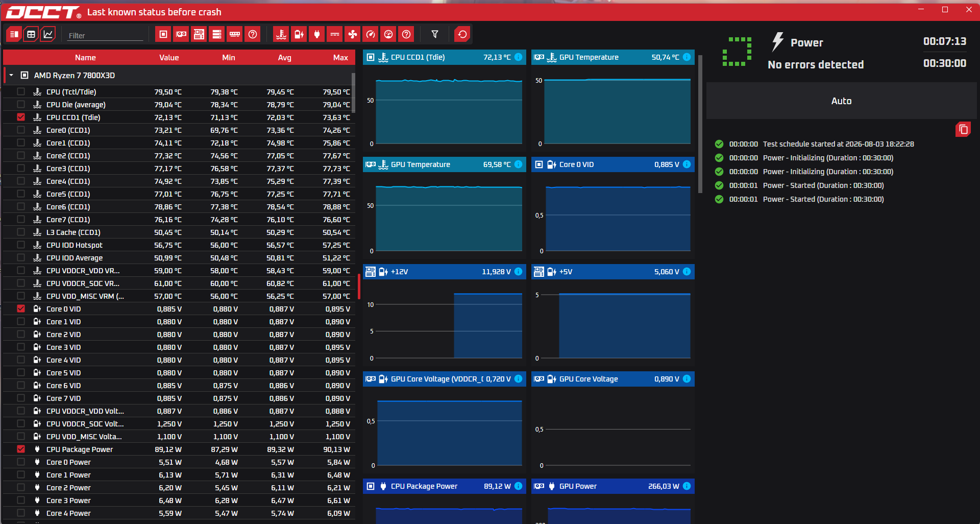Image resolution: width=980 pixels, height=524 pixels.
Task: Toggle the speedometer sensor type filter
Action: (x=371, y=34)
